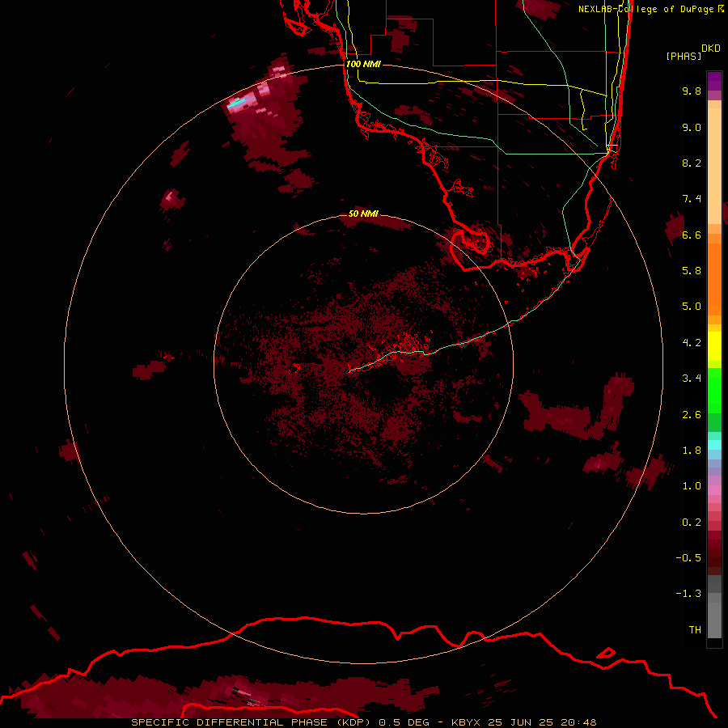Pick the purple segment atop color bar
This screenshot has height=728, width=728.
pos(714,81)
